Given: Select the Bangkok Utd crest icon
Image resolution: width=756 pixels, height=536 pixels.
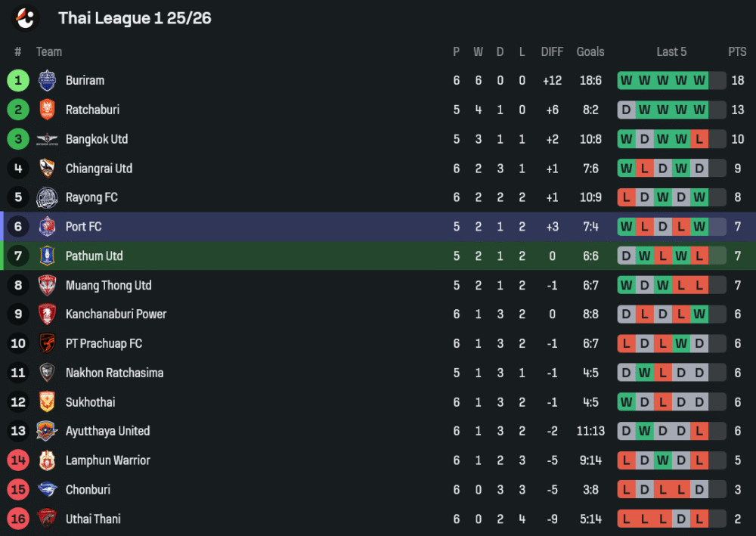Looking at the screenshot, I should (x=47, y=139).
